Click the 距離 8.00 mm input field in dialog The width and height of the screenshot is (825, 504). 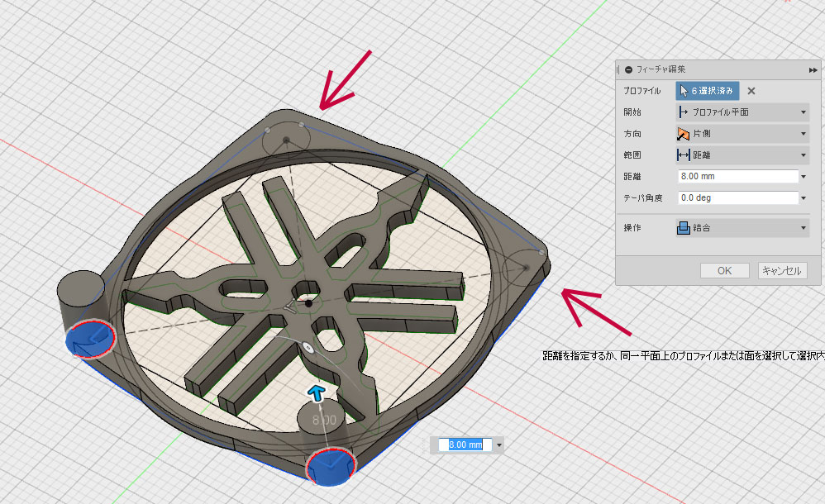(x=736, y=177)
